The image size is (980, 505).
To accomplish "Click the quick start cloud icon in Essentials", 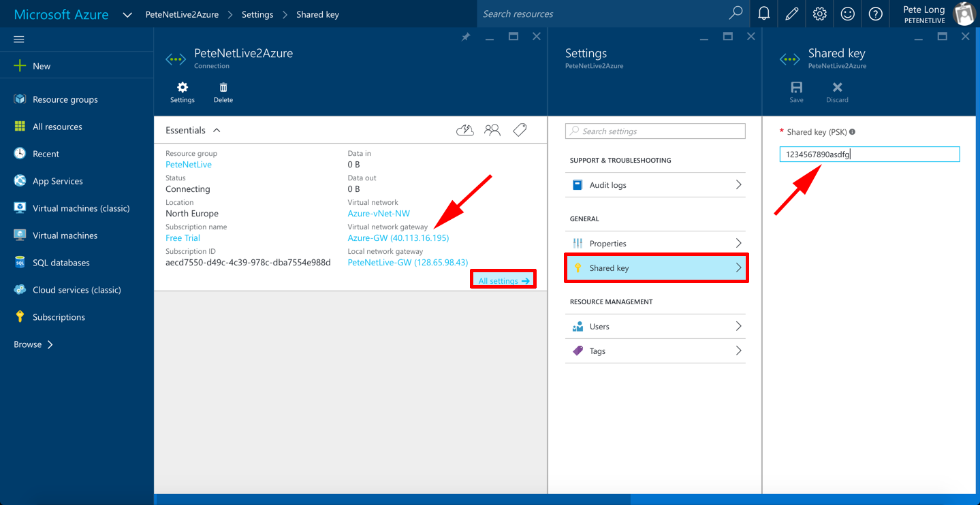I will point(465,130).
